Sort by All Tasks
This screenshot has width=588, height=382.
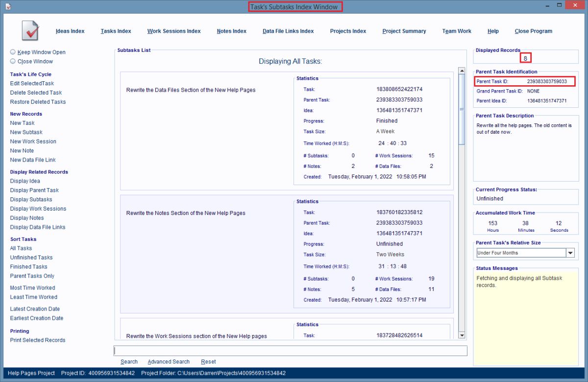click(x=21, y=248)
